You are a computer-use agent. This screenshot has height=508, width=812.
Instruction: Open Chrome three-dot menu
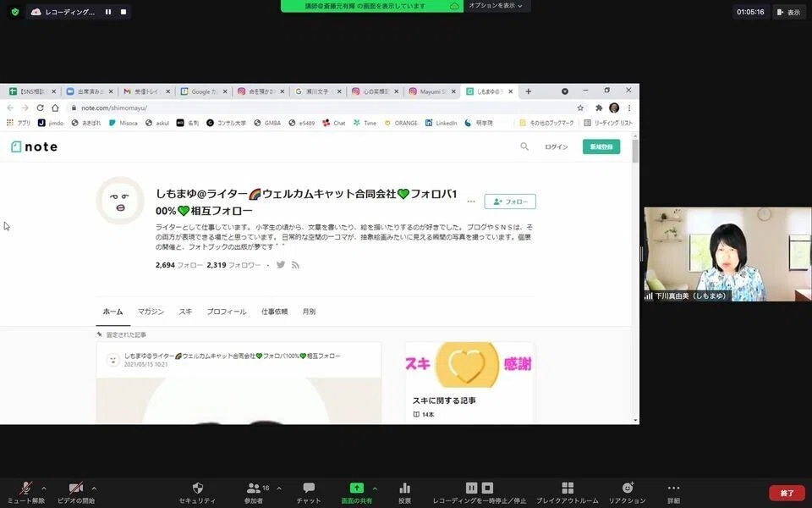point(629,108)
